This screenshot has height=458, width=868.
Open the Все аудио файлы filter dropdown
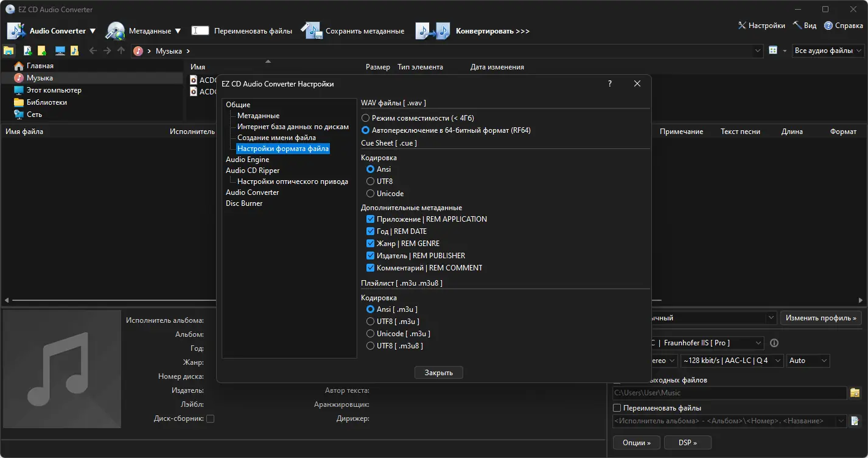(x=828, y=51)
